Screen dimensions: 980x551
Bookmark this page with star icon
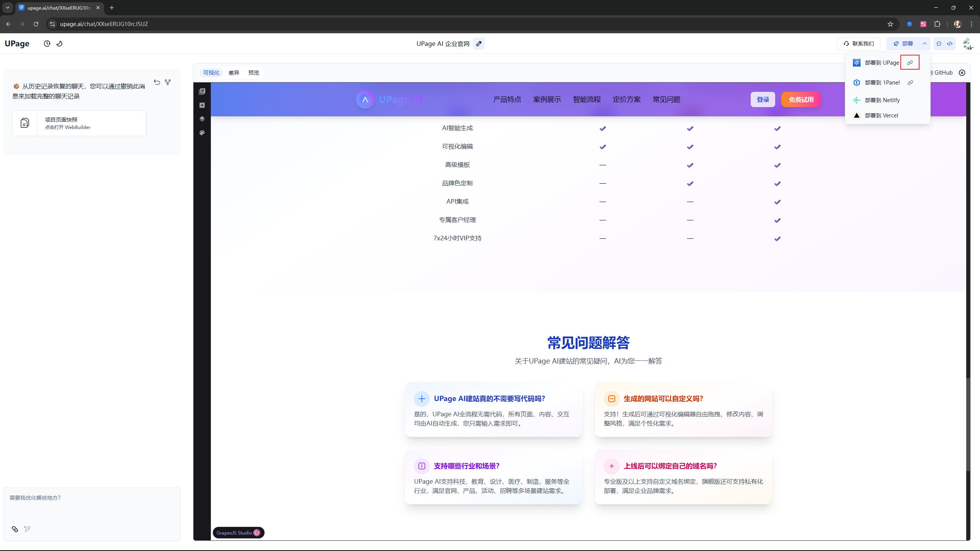[890, 24]
